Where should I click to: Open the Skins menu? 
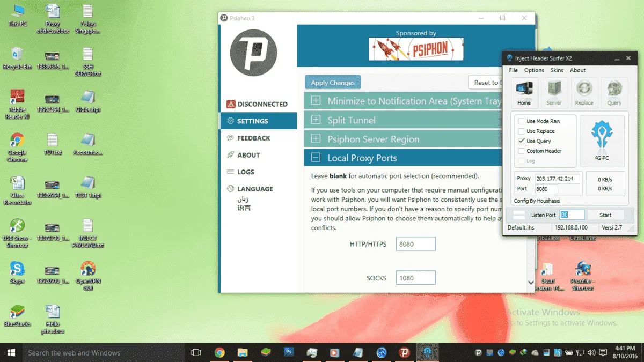[557, 70]
